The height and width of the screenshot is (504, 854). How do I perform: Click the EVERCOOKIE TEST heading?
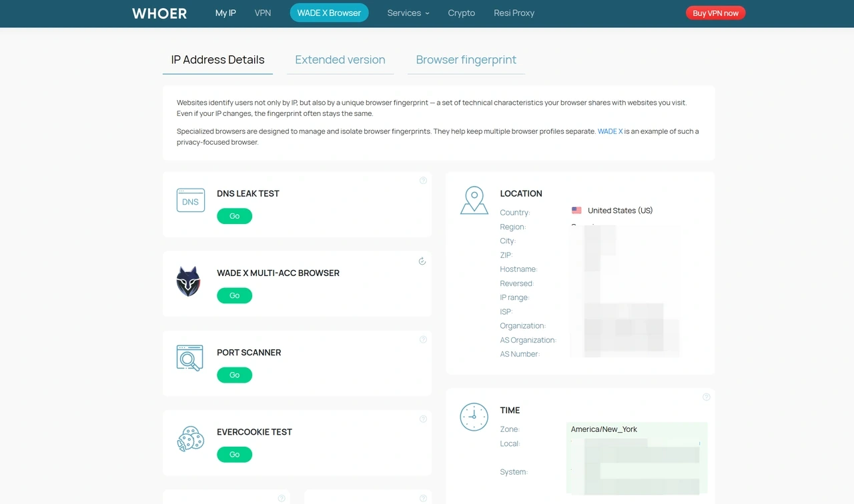[x=255, y=432]
